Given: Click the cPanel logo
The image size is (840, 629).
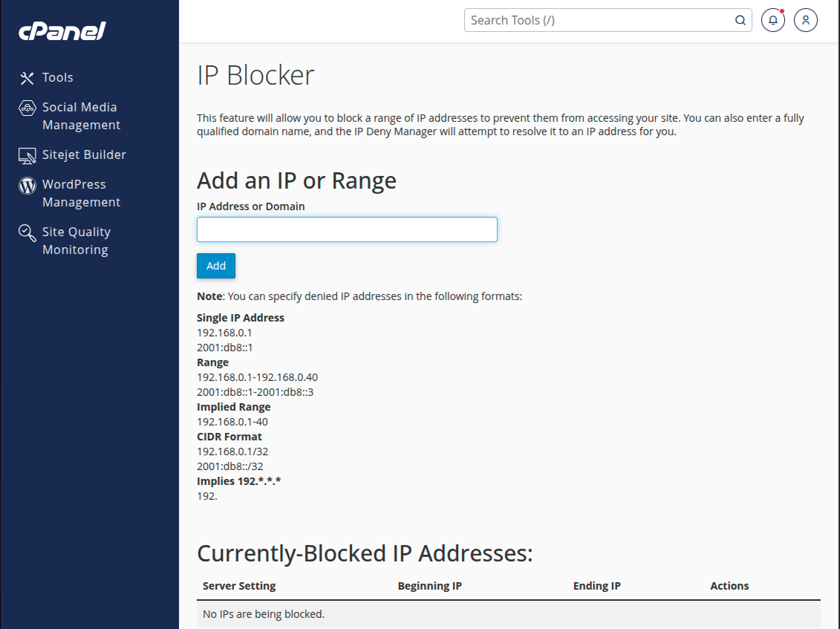Looking at the screenshot, I should 62,31.
